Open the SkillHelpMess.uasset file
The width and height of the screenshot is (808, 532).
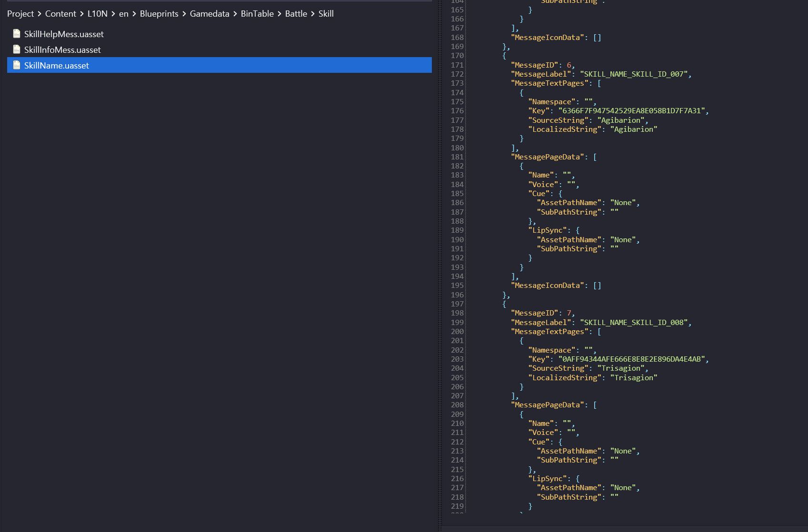tap(219, 34)
